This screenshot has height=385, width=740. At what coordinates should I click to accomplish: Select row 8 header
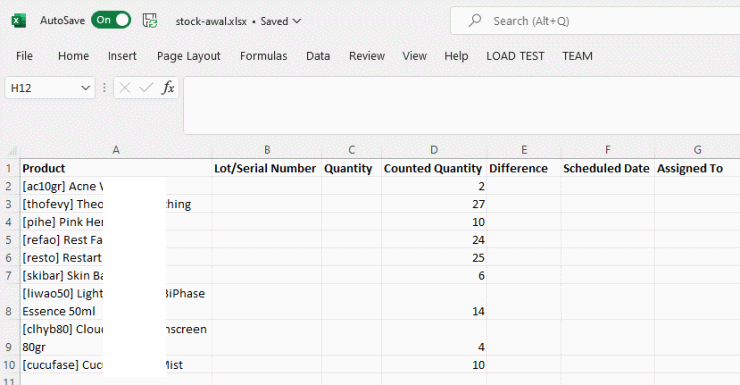pos(8,302)
